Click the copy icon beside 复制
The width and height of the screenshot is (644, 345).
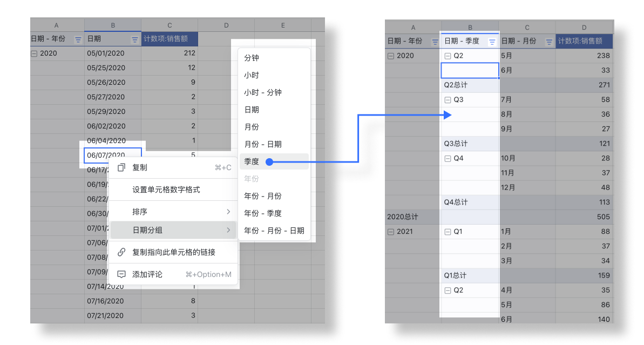click(121, 167)
